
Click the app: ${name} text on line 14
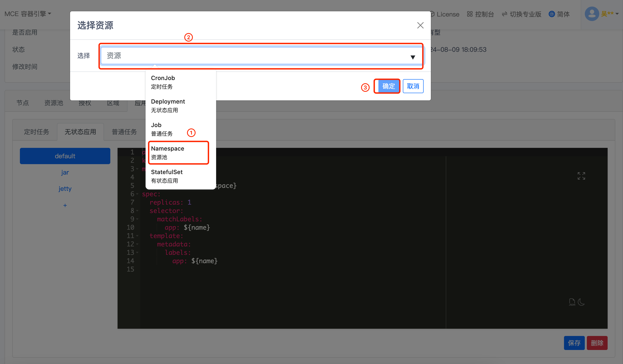(x=195, y=261)
